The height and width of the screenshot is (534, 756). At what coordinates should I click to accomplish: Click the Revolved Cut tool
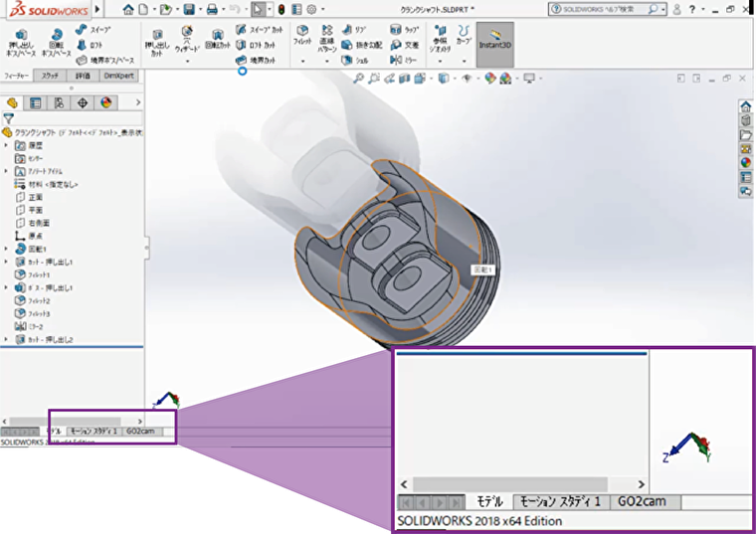[x=218, y=40]
